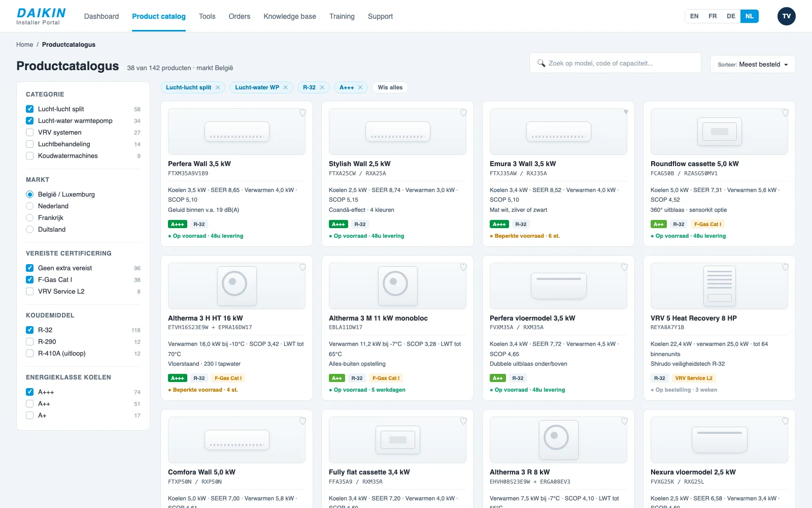This screenshot has width=812, height=508.
Task: Tick the A++ energy class filter
Action: click(29, 403)
